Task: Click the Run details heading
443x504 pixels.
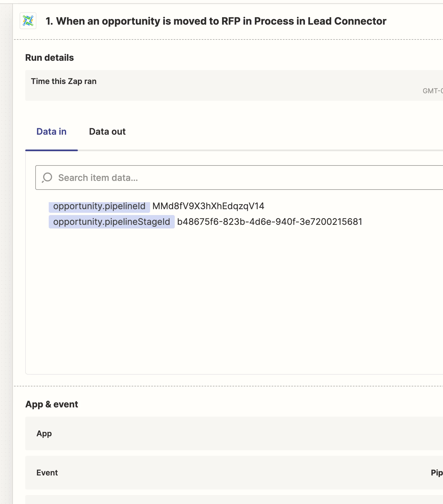Action: click(50, 58)
